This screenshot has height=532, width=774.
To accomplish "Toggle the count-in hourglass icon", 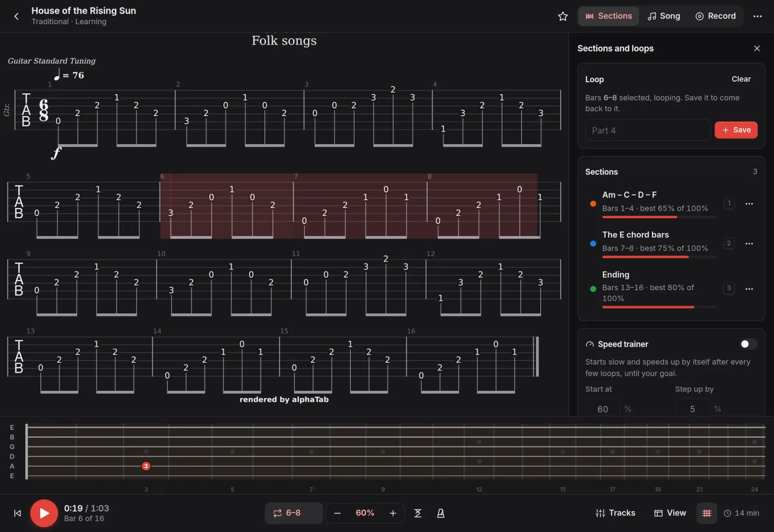I will pyautogui.click(x=418, y=513).
